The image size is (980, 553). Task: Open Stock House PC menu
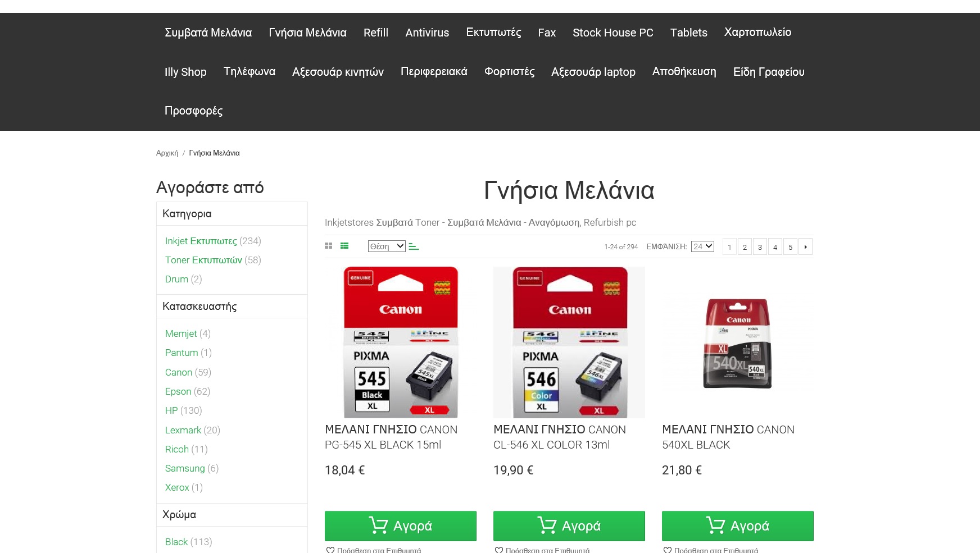tap(613, 33)
